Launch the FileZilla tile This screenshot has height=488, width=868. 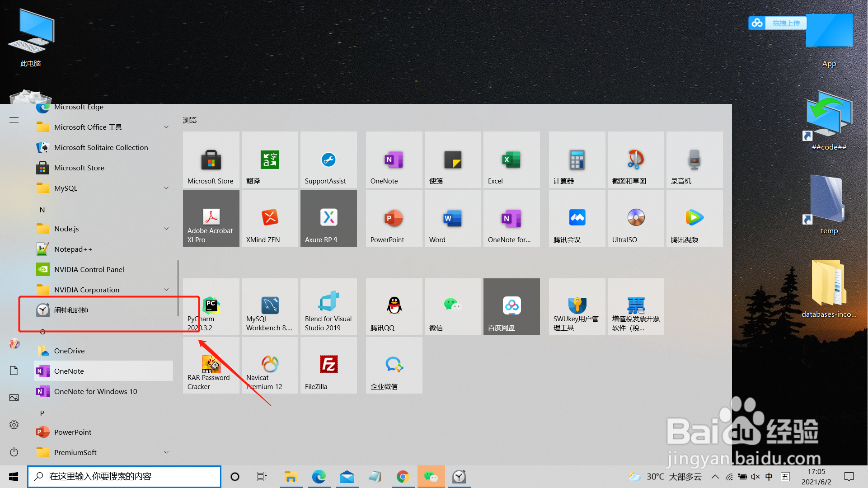point(328,365)
